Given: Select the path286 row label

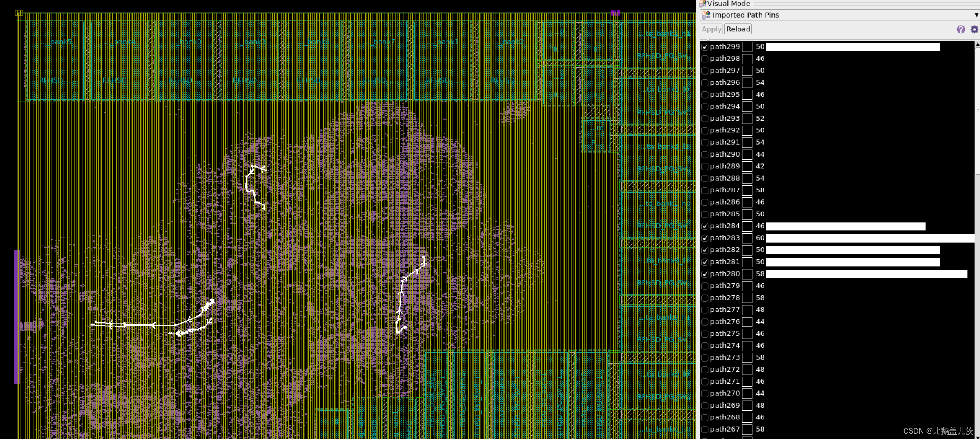Looking at the screenshot, I should click(x=725, y=202).
